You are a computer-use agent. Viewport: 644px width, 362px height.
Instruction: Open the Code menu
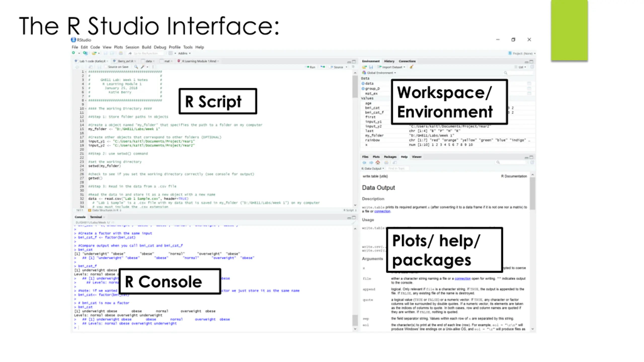point(95,47)
